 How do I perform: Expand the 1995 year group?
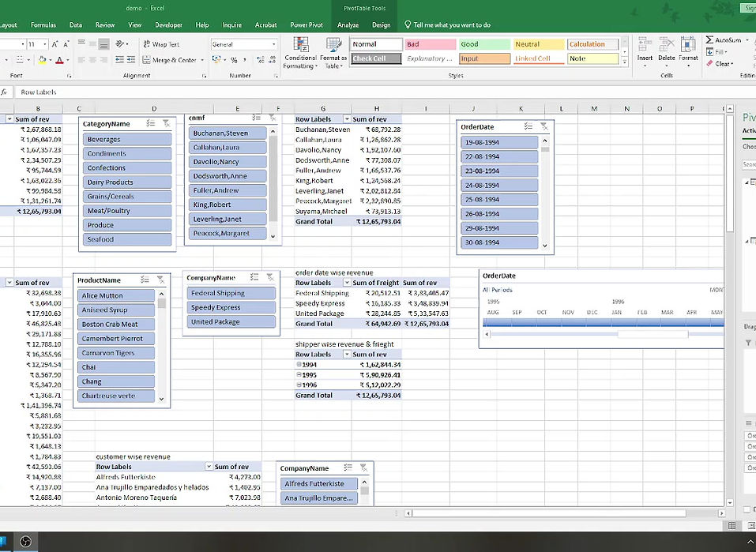pyautogui.click(x=299, y=374)
